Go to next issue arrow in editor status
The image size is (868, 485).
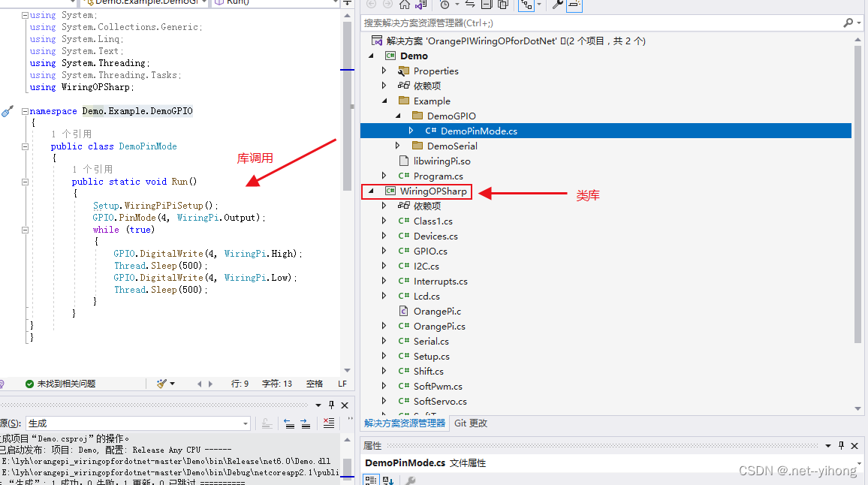point(210,384)
